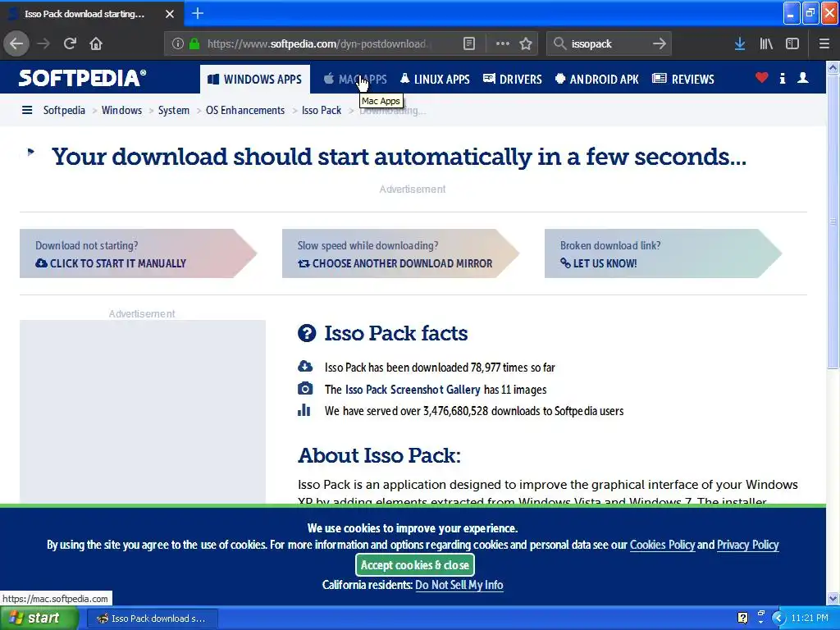This screenshot has height=630, width=840.
Task: Click the help icon in the system tray
Action: tap(742, 618)
